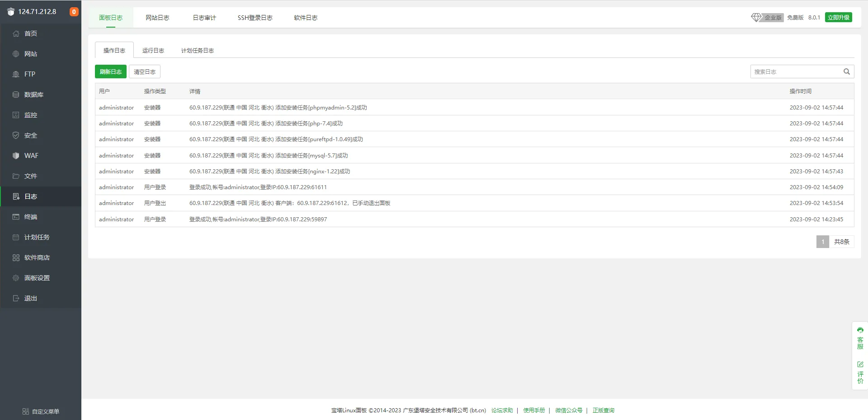Click the login success entry with port 61611
The height and width of the screenshot is (420, 868).
[x=258, y=187]
